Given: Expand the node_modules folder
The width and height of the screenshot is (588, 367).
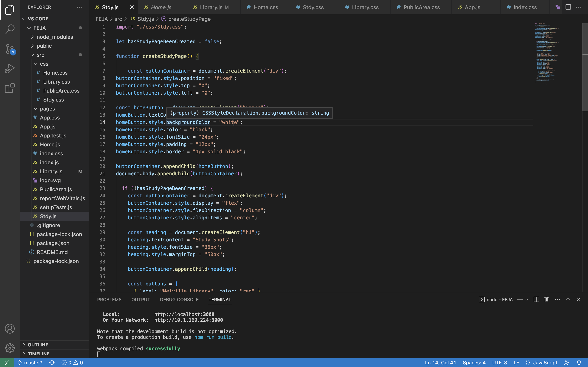Looking at the screenshot, I should coord(55,37).
